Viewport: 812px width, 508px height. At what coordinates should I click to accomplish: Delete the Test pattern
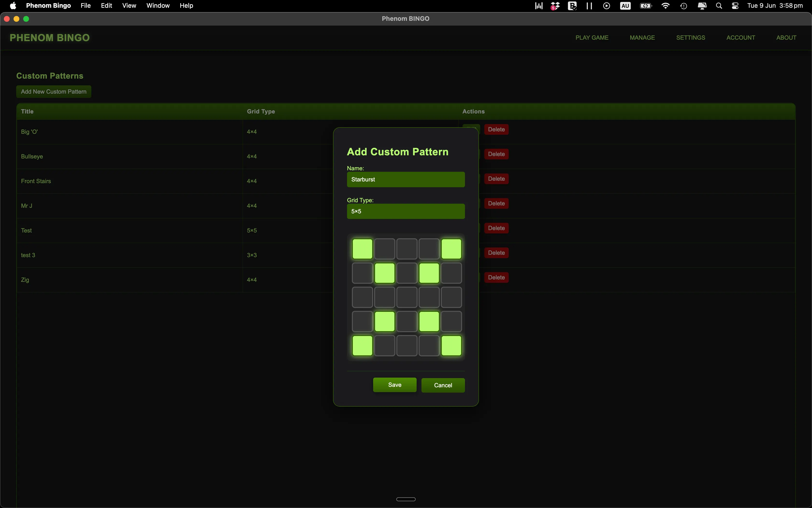point(496,228)
